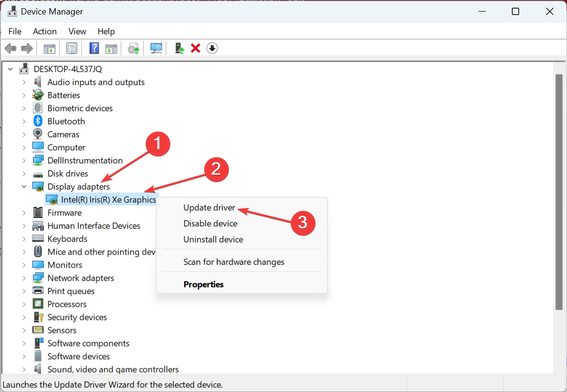
Task: Select the Display adapters label
Action: point(78,187)
